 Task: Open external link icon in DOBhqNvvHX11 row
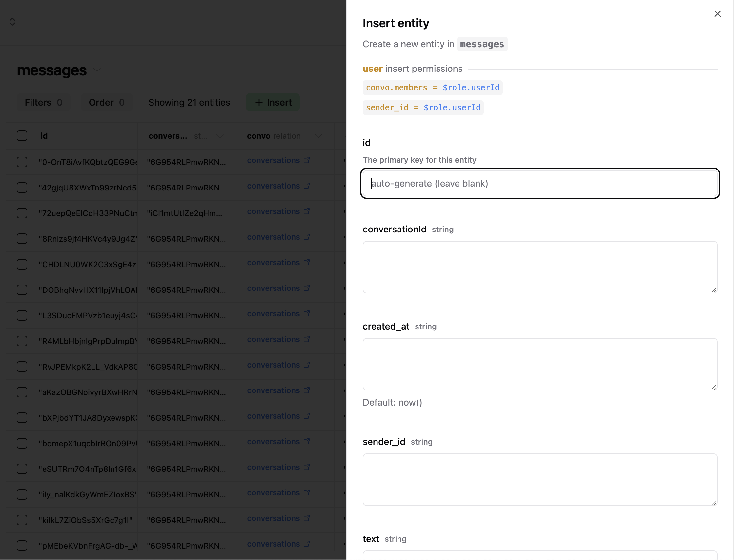point(306,288)
